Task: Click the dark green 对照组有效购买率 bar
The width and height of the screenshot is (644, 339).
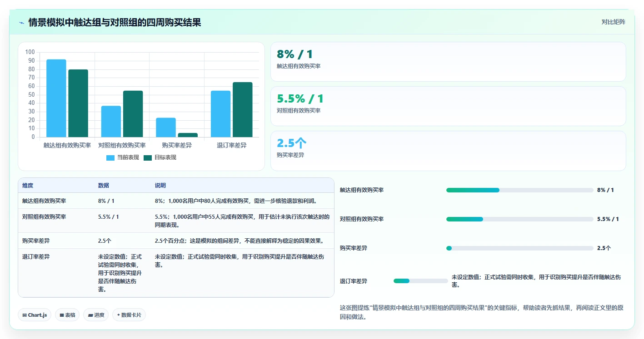Action: coord(133,114)
